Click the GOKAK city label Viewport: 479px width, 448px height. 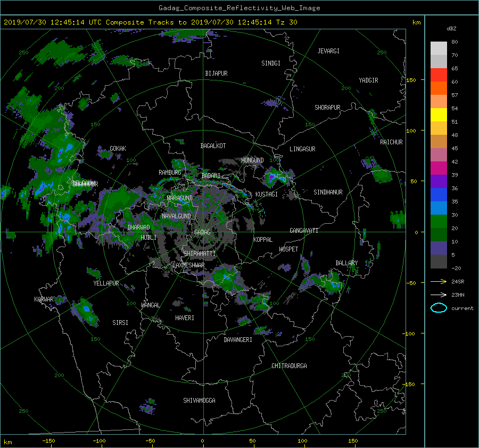pyautogui.click(x=118, y=148)
